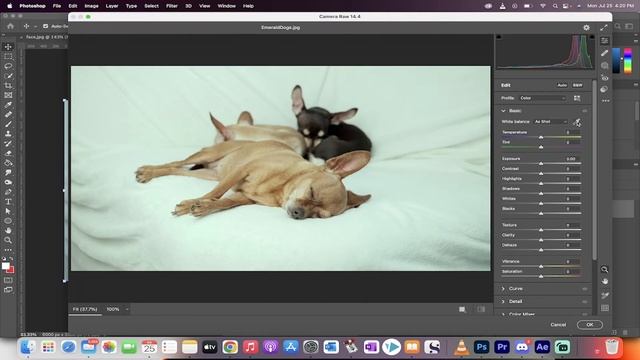
Task: Collapse the Basic panel section
Action: tap(503, 111)
